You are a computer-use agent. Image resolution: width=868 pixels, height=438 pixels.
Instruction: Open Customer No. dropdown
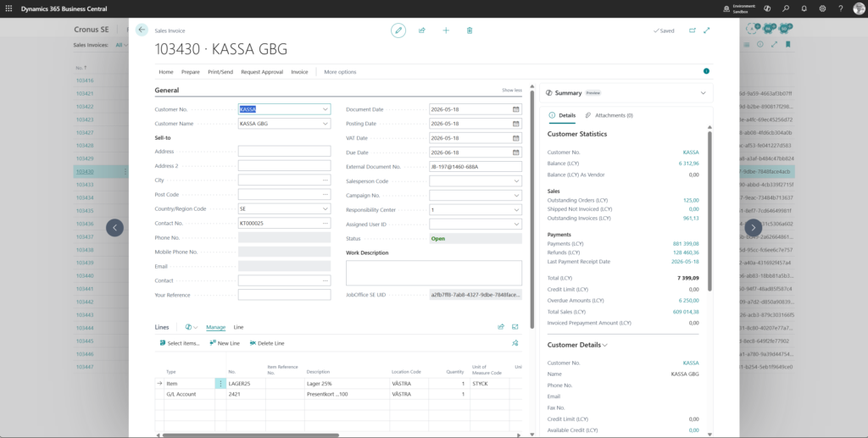click(325, 109)
